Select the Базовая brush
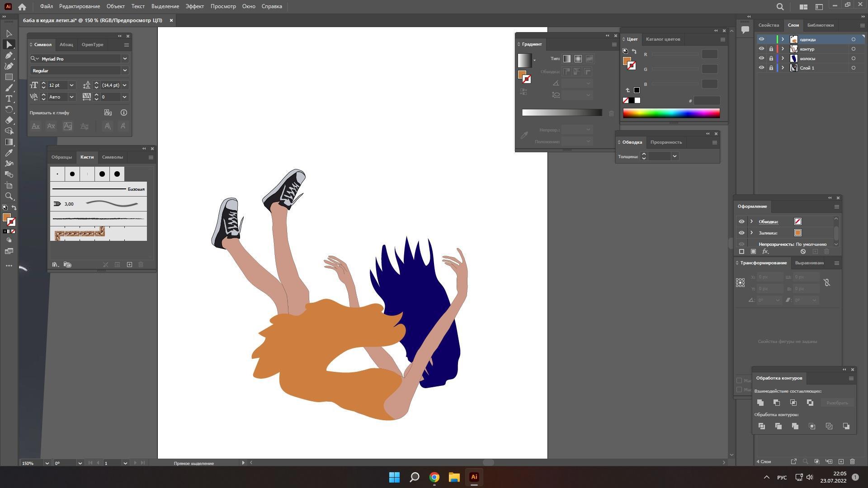The height and width of the screenshot is (488, 868). point(98,189)
